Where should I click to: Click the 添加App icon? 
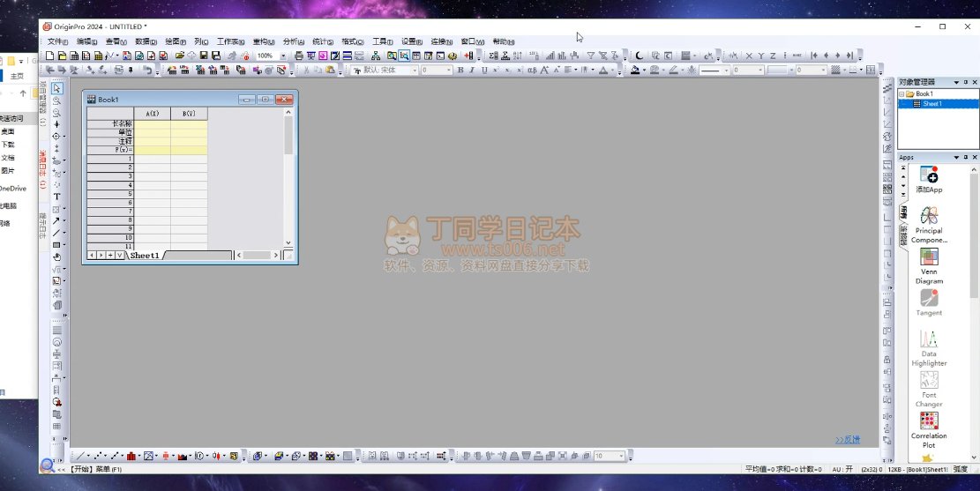(x=928, y=175)
